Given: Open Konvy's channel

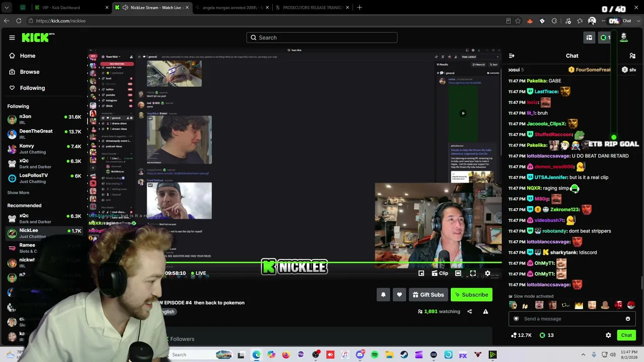Looking at the screenshot, I should (x=44, y=149).
